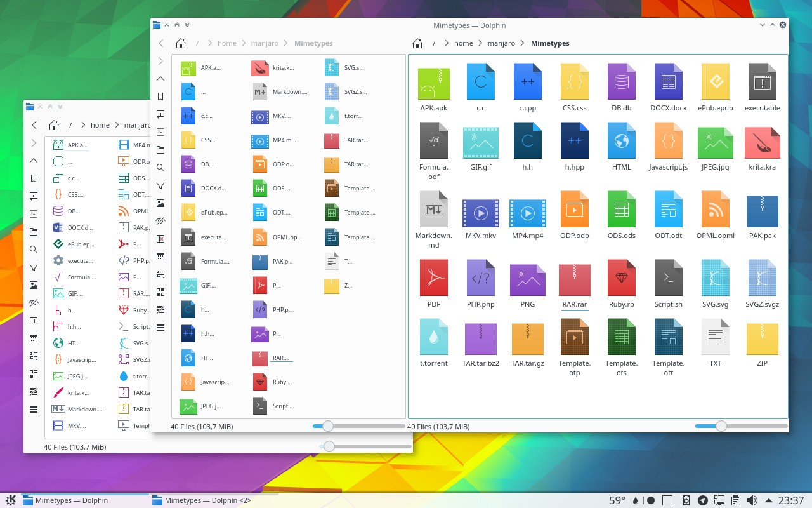Open the integrated terminal panel icon
Viewport: 812px width, 508px height.
point(160,132)
